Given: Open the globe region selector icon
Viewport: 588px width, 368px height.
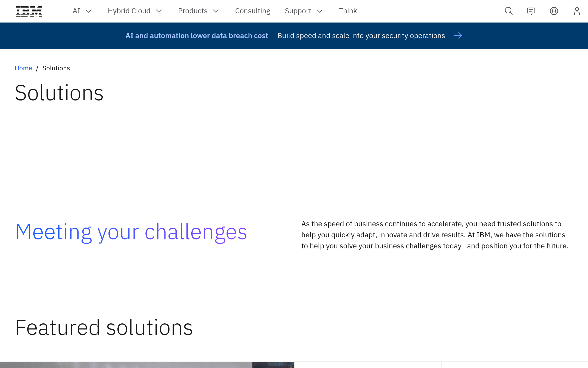Looking at the screenshot, I should (554, 11).
